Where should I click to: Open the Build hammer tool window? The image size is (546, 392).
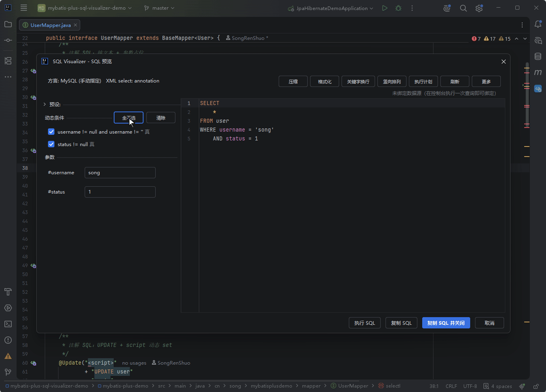(x=8, y=292)
